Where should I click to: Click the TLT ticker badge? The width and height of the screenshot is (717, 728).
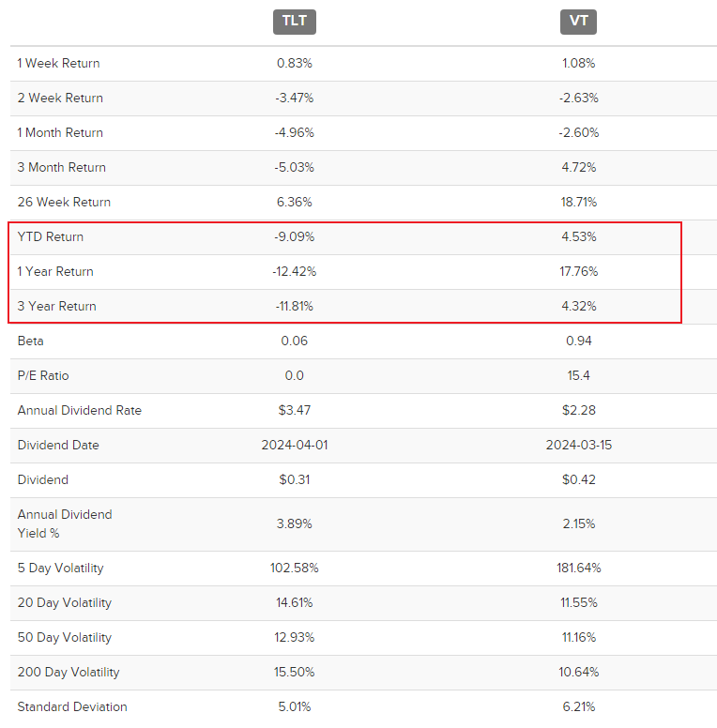click(295, 22)
